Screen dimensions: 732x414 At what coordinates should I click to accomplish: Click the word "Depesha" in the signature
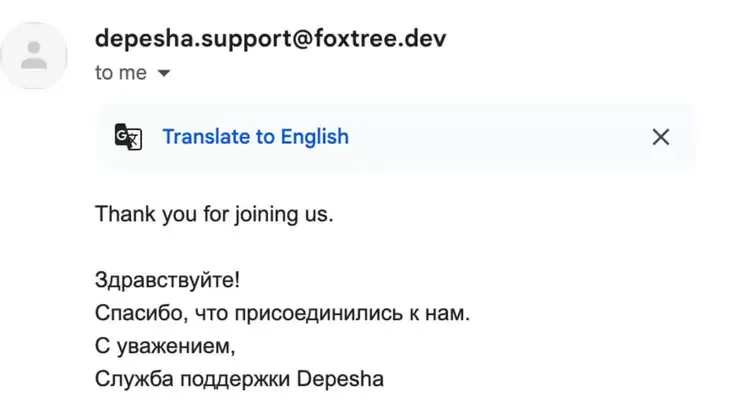(340, 379)
